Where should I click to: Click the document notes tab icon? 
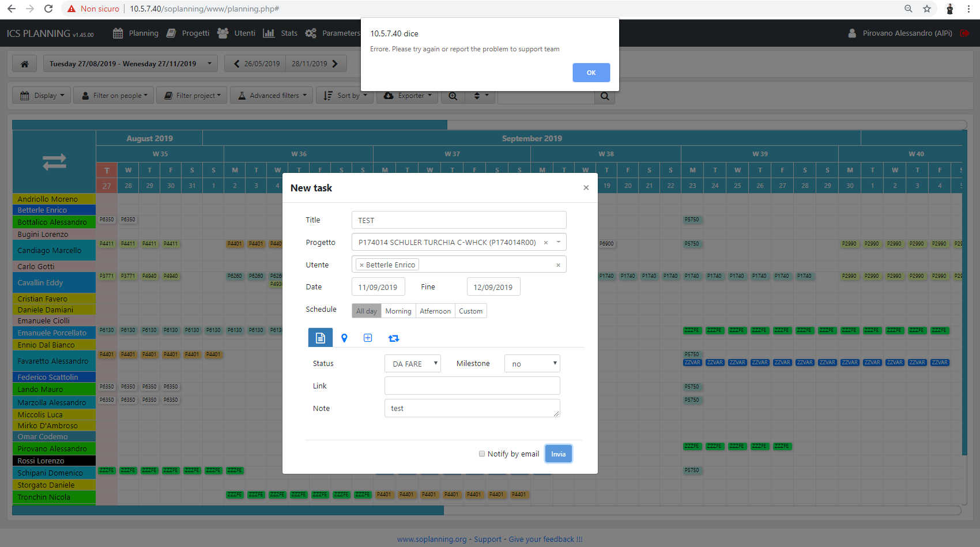321,338
